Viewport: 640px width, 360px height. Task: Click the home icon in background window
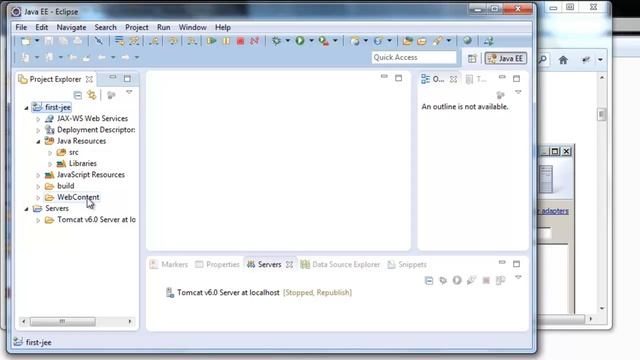[x=563, y=60]
